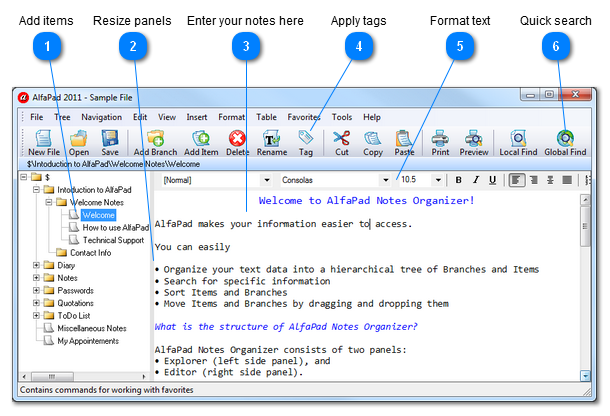
Task: Open the 10.5 font size dropdown
Action: point(438,180)
